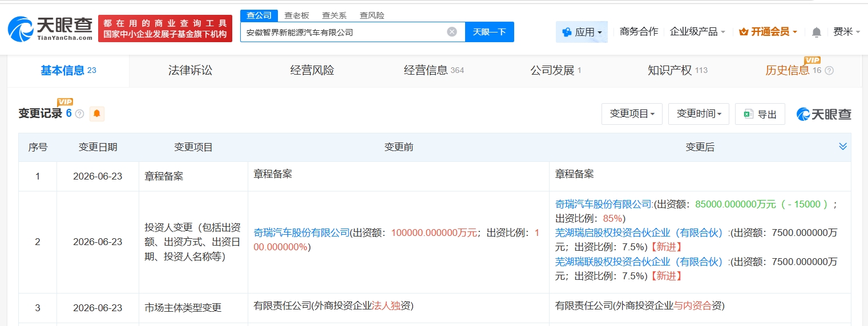The height and width of the screenshot is (326, 868).
Task: Click the 商务合作 link
Action: [x=639, y=32]
